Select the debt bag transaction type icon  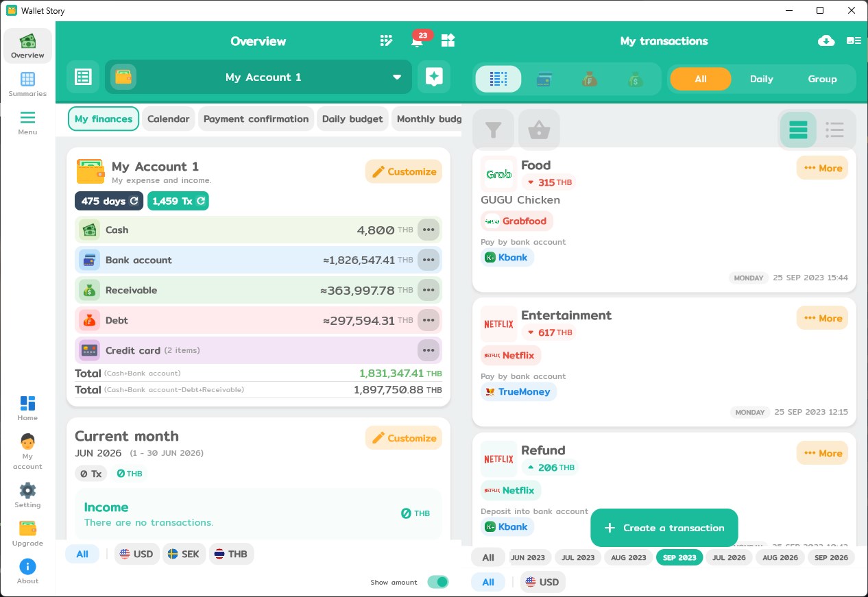coord(590,79)
